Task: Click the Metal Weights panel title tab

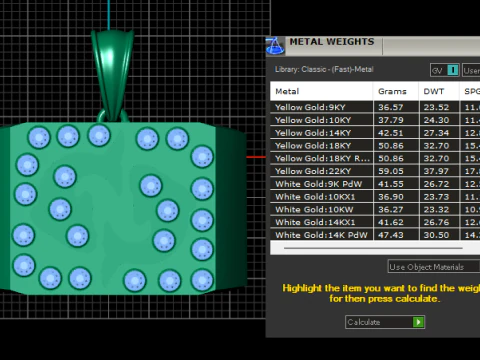Action: coord(332,42)
